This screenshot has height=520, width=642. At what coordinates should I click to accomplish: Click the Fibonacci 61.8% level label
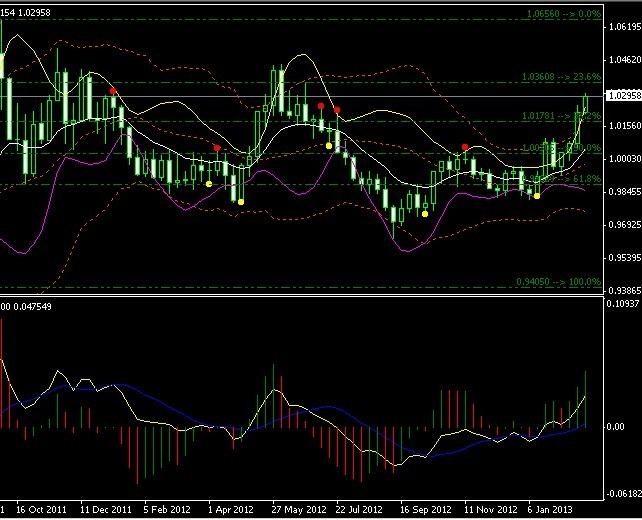563,179
